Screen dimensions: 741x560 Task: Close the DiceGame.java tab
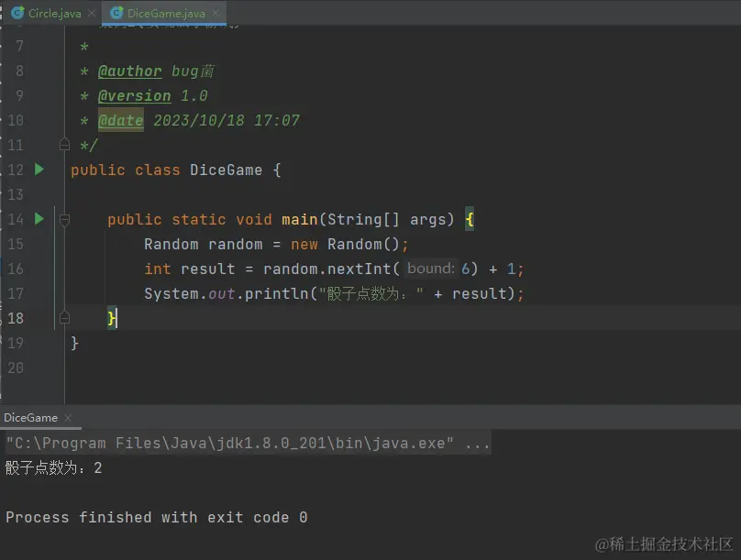point(216,13)
